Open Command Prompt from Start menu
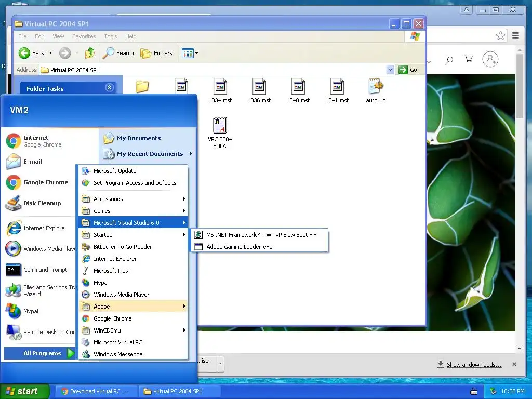Image resolution: width=532 pixels, height=399 pixels. pos(37,270)
